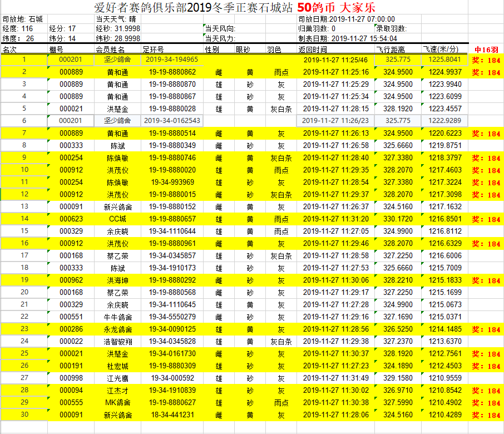This screenshot has width=504, height=434.
Task: Click ring number 19-19-8880349 in rank 8
Action: pos(172,145)
